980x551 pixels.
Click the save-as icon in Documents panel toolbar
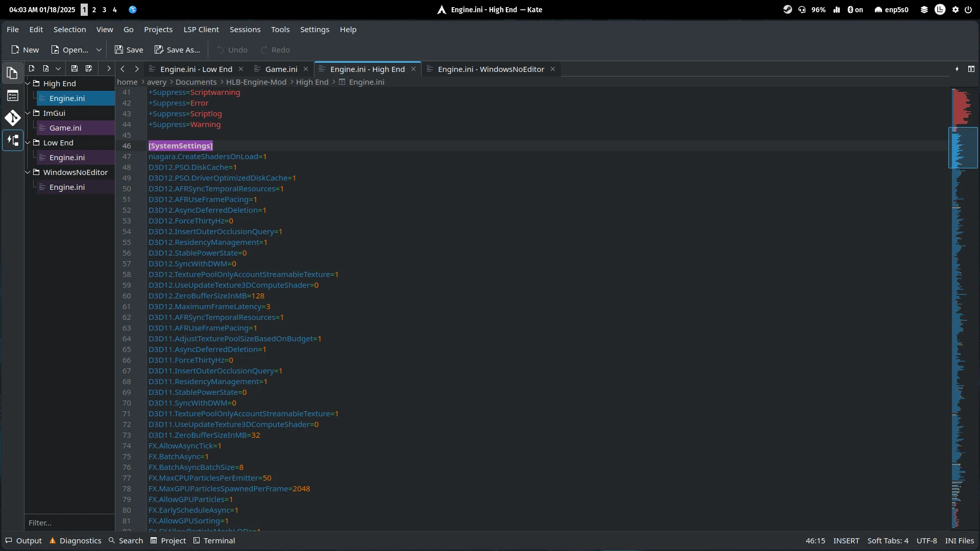click(89, 69)
